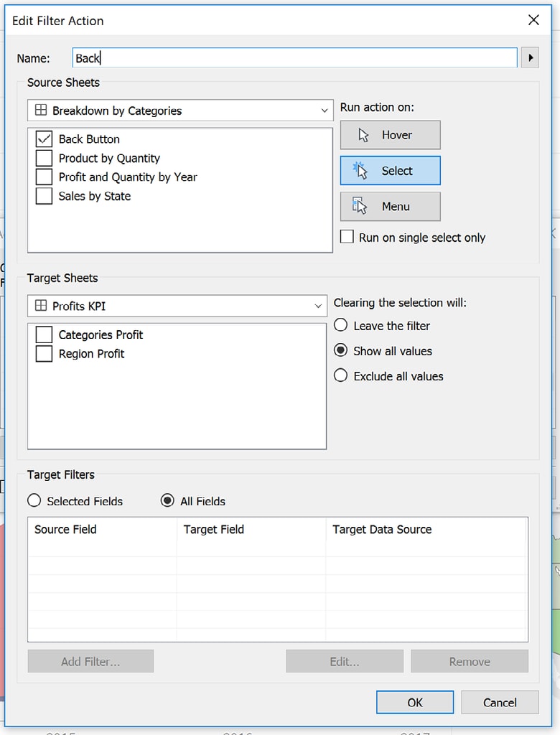560x735 pixels.
Task: Check the Sales by State sheet
Action: pyautogui.click(x=44, y=196)
